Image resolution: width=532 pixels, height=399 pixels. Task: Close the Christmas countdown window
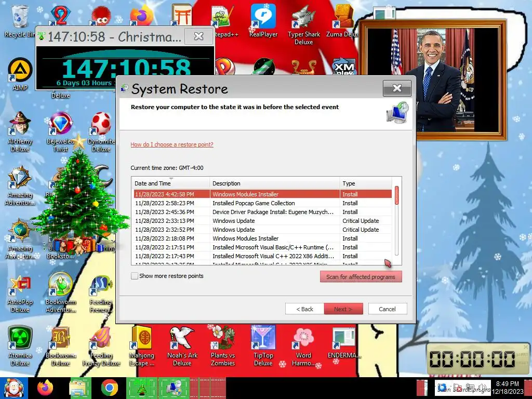[x=199, y=36]
